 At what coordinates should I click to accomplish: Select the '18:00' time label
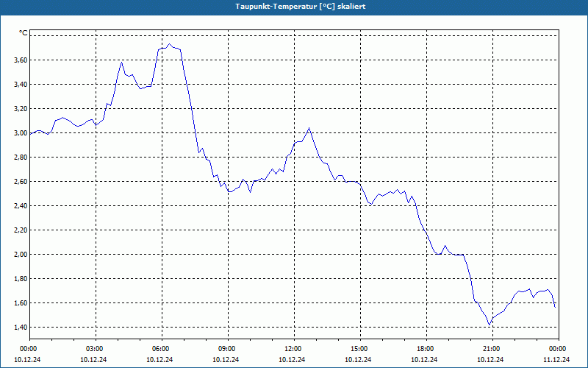[x=424, y=349]
